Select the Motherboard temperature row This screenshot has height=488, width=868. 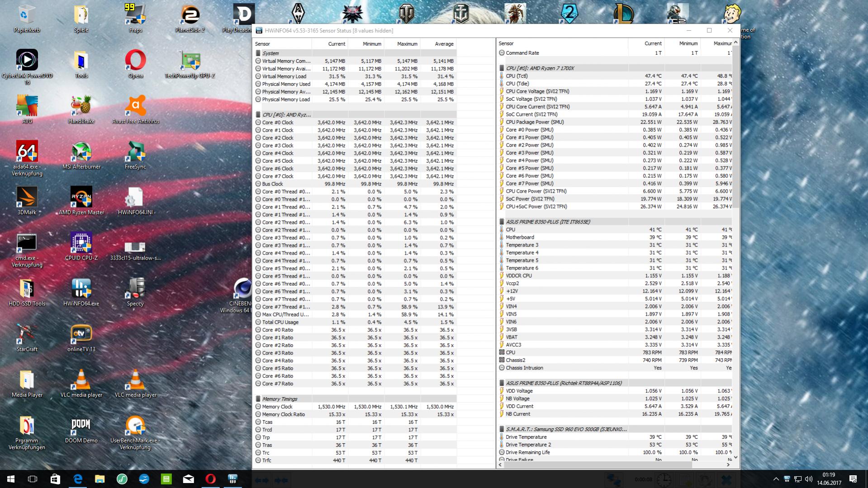[x=615, y=237]
